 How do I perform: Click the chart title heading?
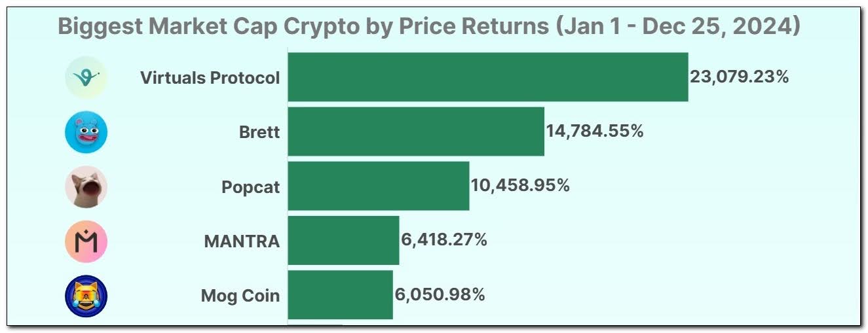click(x=429, y=27)
